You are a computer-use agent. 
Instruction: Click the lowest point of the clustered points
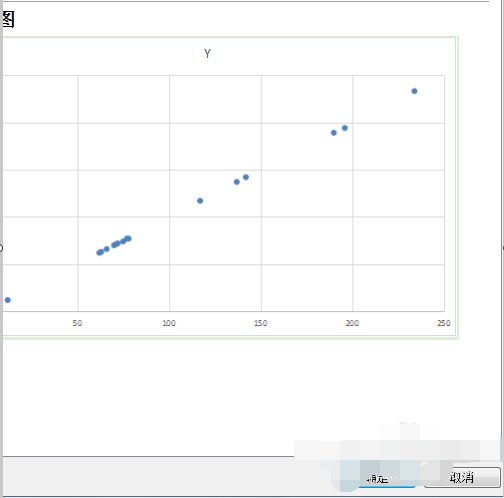pos(99,253)
